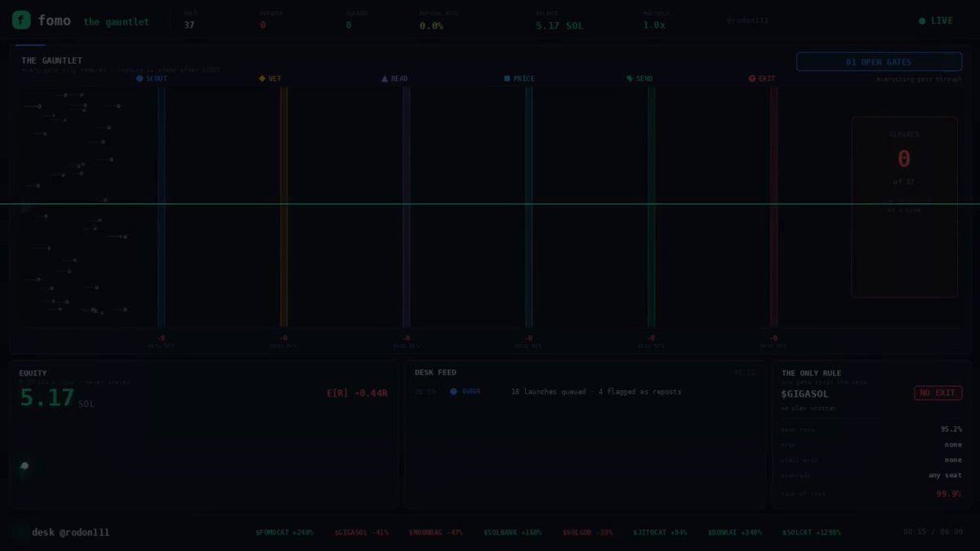Select the teal PRICE square icon
Image resolution: width=980 pixels, height=551 pixels.
(x=507, y=78)
